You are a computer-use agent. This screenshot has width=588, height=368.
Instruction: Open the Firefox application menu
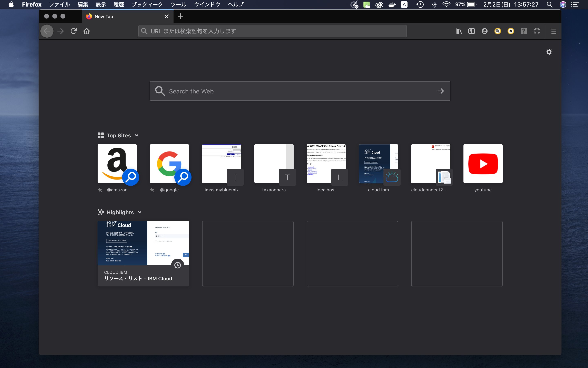[x=32, y=4]
